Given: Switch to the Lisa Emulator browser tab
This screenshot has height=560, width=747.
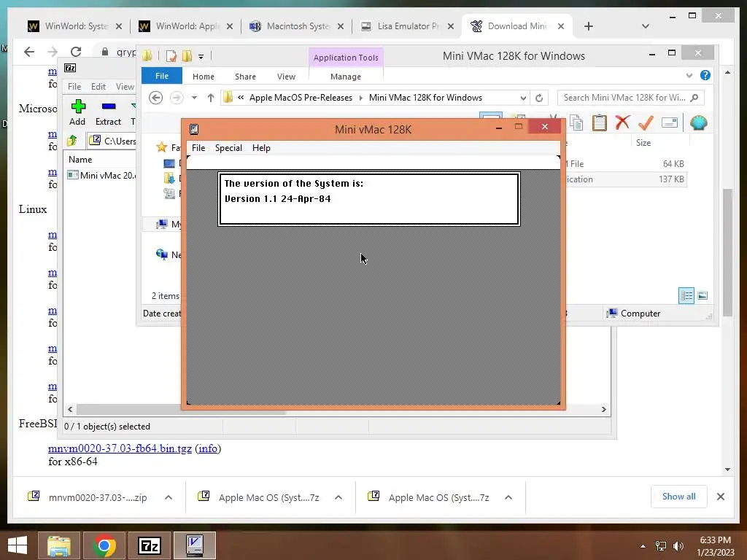Looking at the screenshot, I should 407,26.
